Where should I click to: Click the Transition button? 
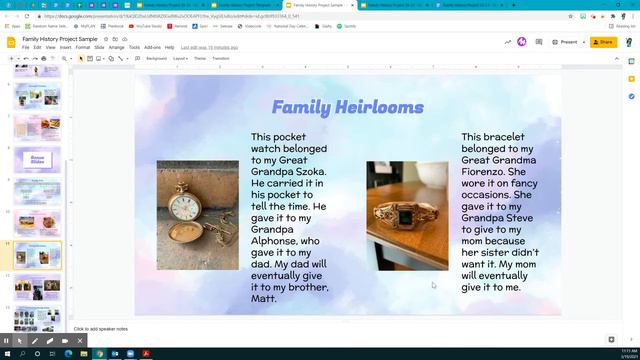[221, 59]
